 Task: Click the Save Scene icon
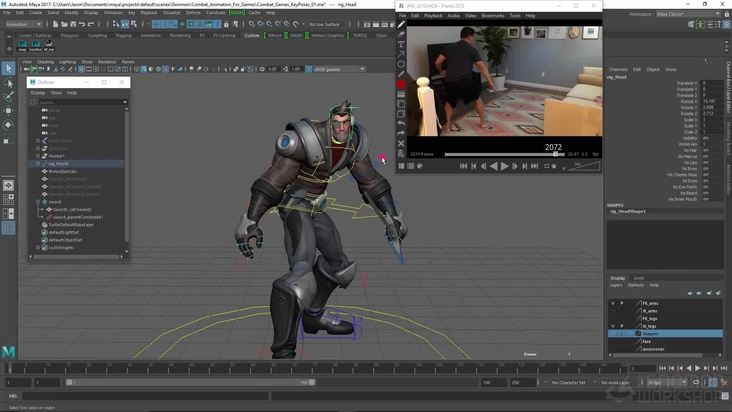tap(73, 24)
